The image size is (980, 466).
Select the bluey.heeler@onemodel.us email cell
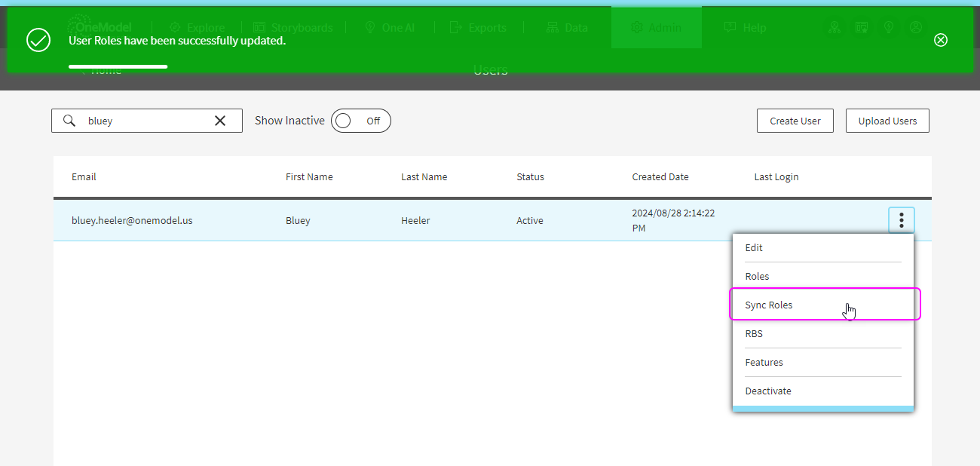click(132, 221)
